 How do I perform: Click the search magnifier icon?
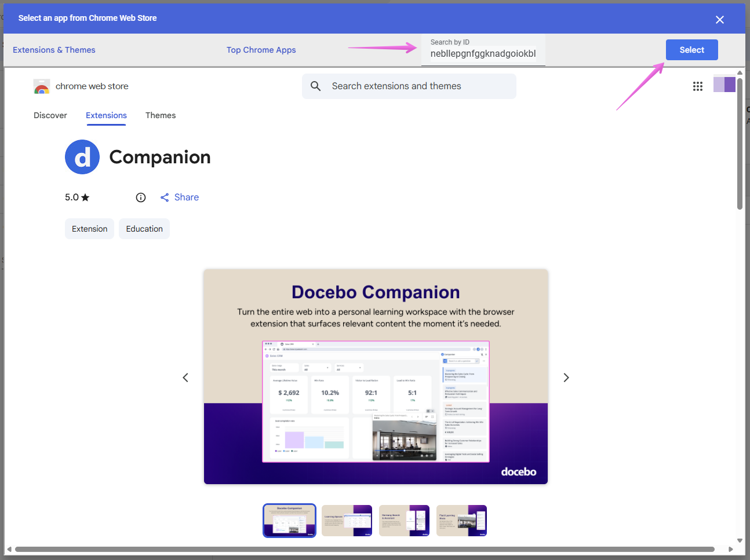pyautogui.click(x=316, y=86)
